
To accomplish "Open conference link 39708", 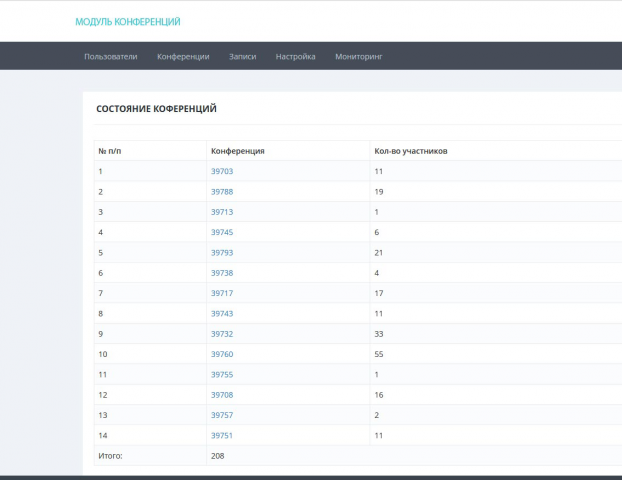I will pos(222,395).
